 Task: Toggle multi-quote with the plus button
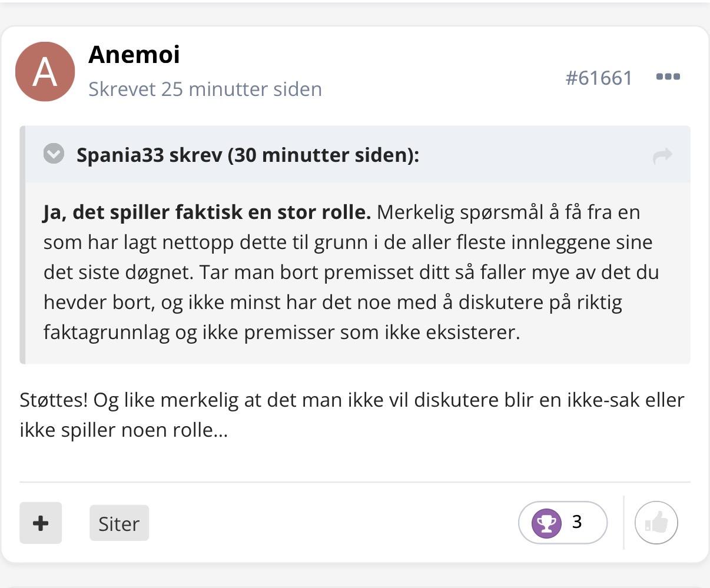(41, 523)
